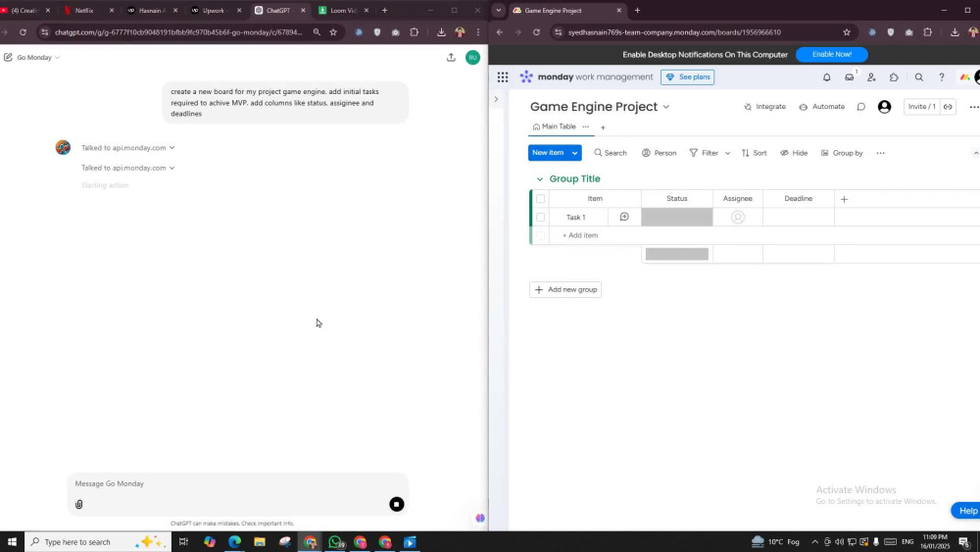Click the invite members icon in monday header
This screenshot has height=552, width=980.
[871, 76]
